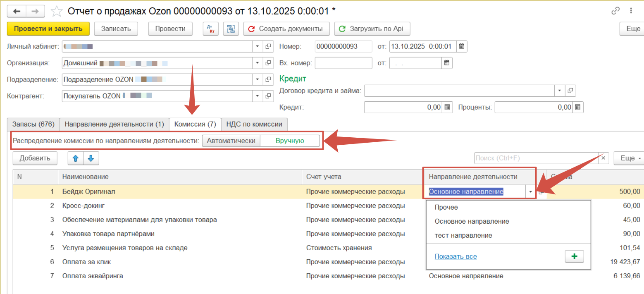644x294 pixels.
Task: Click the Номер field 00000000093
Action: click(x=343, y=46)
